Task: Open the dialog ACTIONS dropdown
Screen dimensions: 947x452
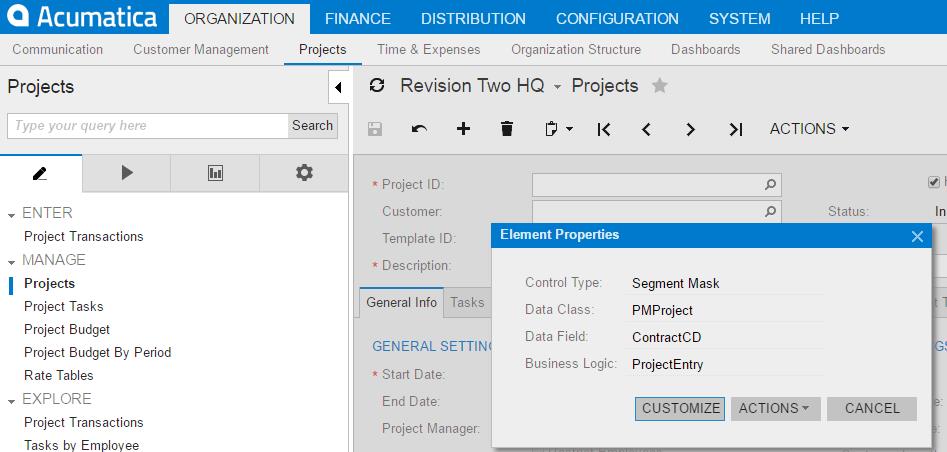Action: pyautogui.click(x=775, y=408)
